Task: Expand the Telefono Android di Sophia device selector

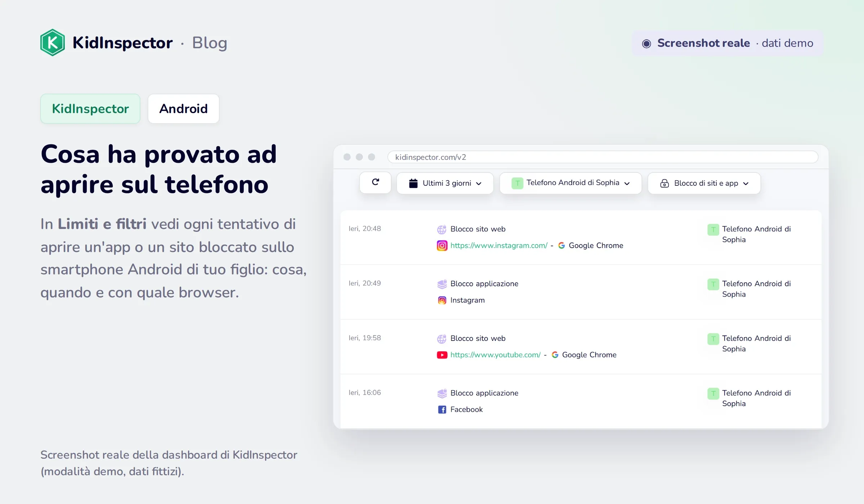Action: coord(571,183)
